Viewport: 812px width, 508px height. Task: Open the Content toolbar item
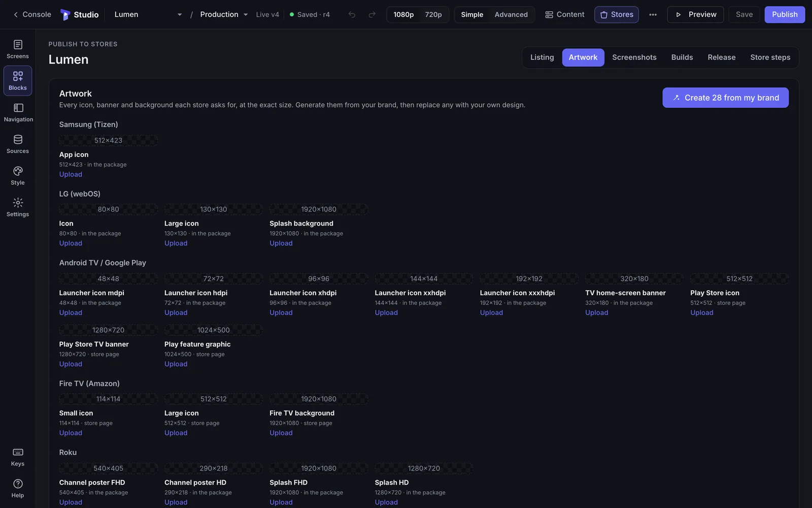565,15
